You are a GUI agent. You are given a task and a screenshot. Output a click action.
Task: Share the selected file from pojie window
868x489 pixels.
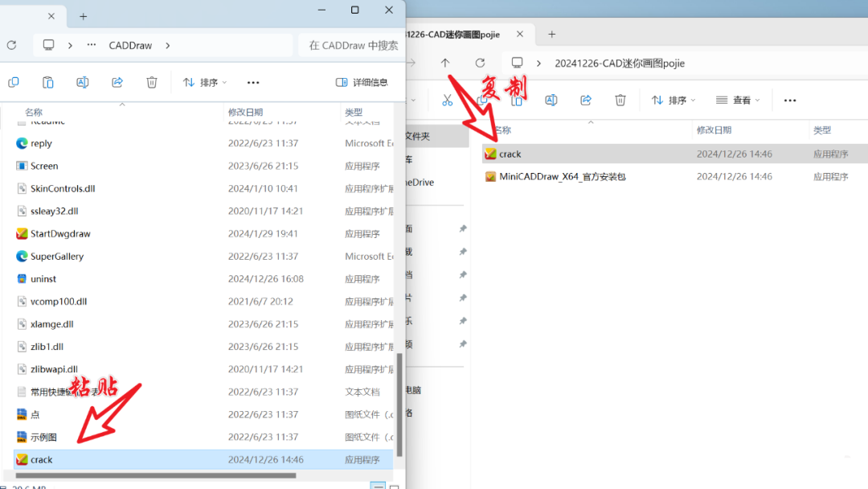point(586,101)
